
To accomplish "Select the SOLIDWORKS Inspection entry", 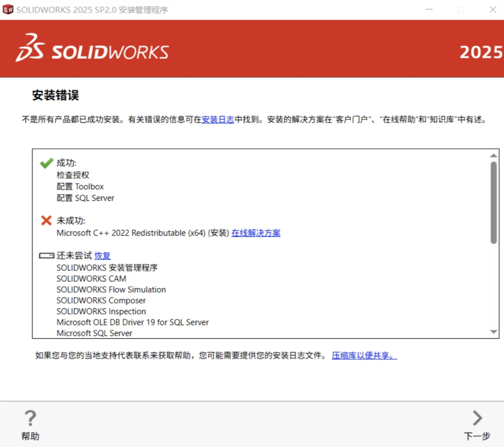I will 101,311.
